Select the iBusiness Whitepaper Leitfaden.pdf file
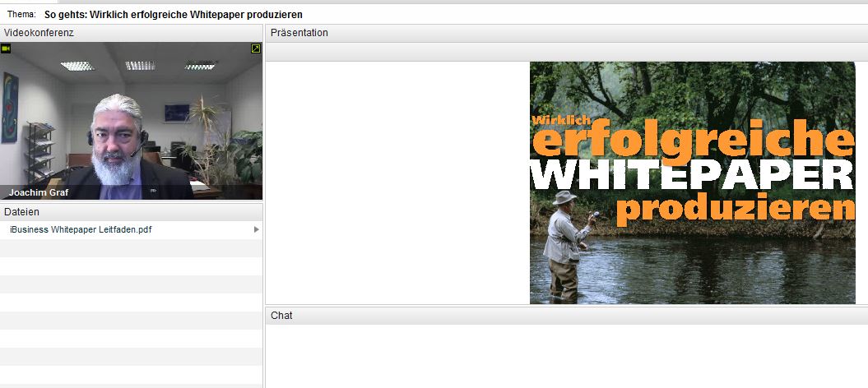 (x=131, y=230)
